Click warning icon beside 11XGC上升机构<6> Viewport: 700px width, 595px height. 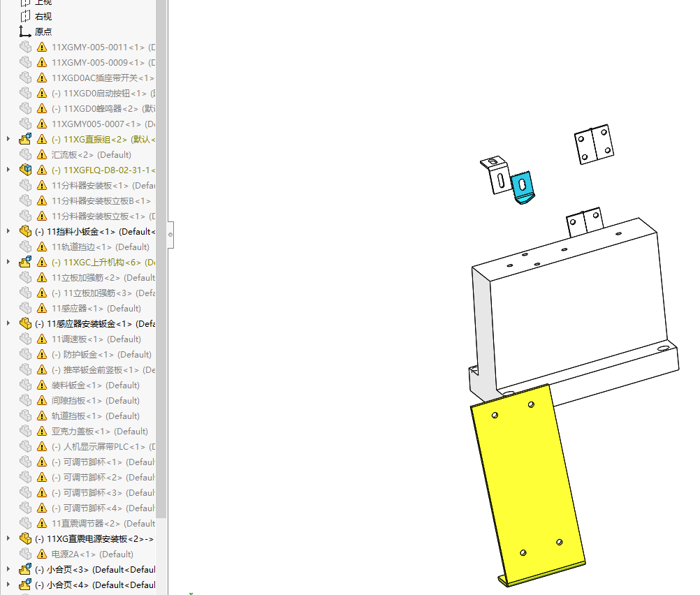(42, 263)
